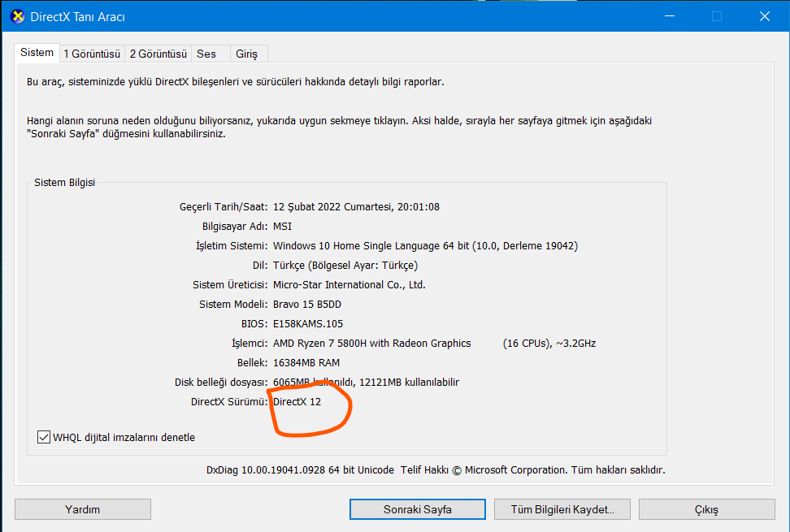Click the Sistem Bilgisi group label
The height and width of the screenshot is (532, 790).
(64, 182)
